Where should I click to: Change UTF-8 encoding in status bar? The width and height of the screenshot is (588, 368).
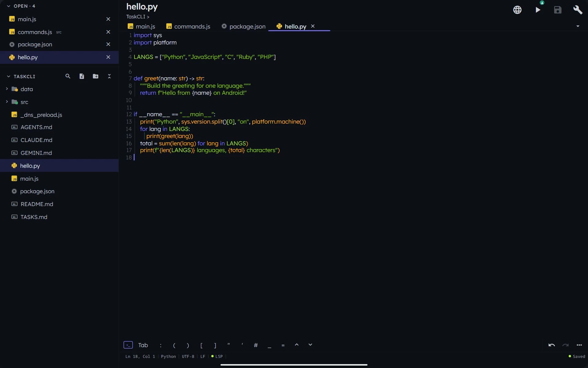pos(188,356)
